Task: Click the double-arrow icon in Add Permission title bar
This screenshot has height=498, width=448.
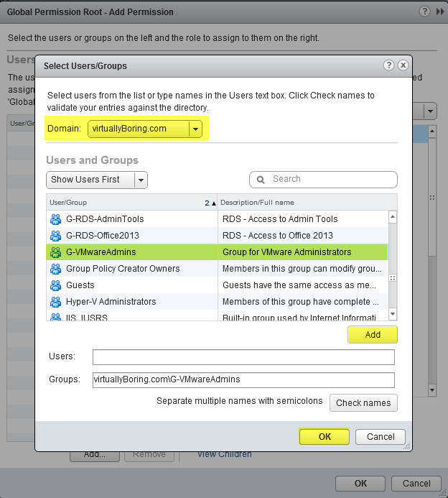Action: coord(440,11)
